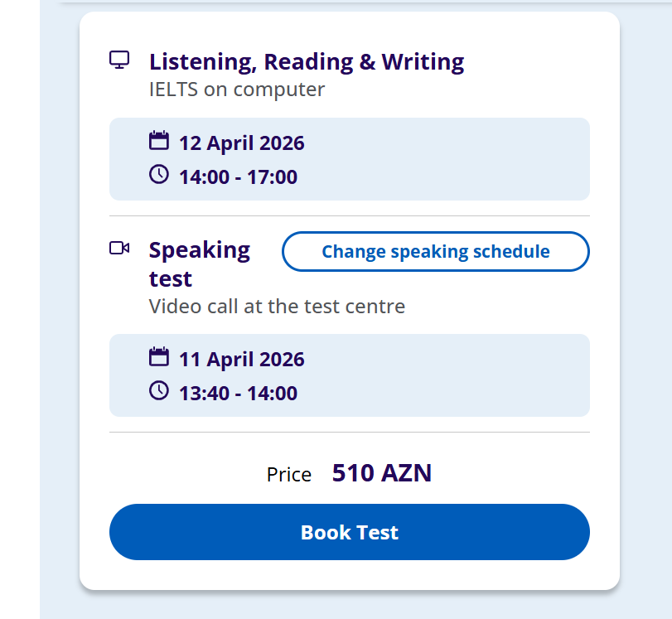Click the 13:40 - 14:00 time text
This screenshot has width=672, height=619.
pyautogui.click(x=238, y=393)
